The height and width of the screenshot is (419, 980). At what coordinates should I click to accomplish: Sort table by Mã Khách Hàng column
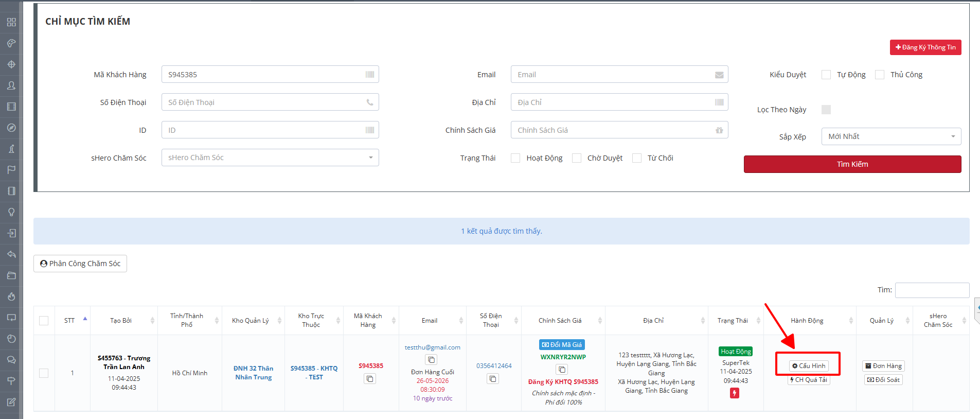click(371, 321)
